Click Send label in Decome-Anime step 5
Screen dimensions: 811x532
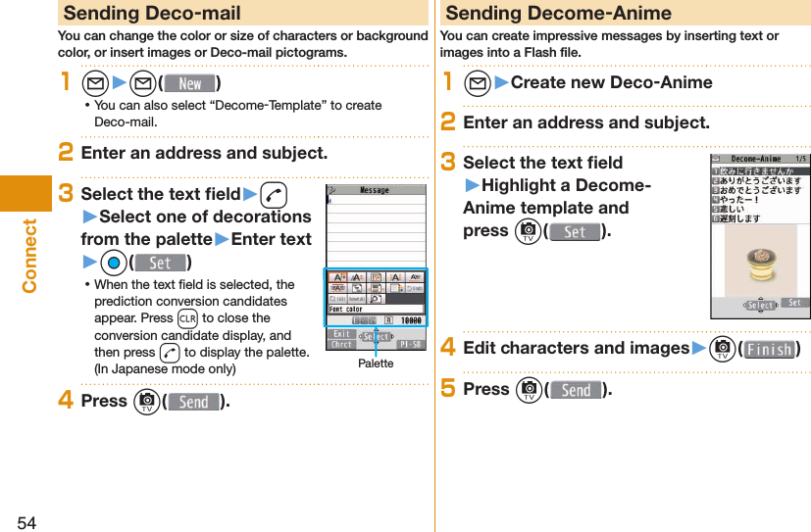click(576, 390)
